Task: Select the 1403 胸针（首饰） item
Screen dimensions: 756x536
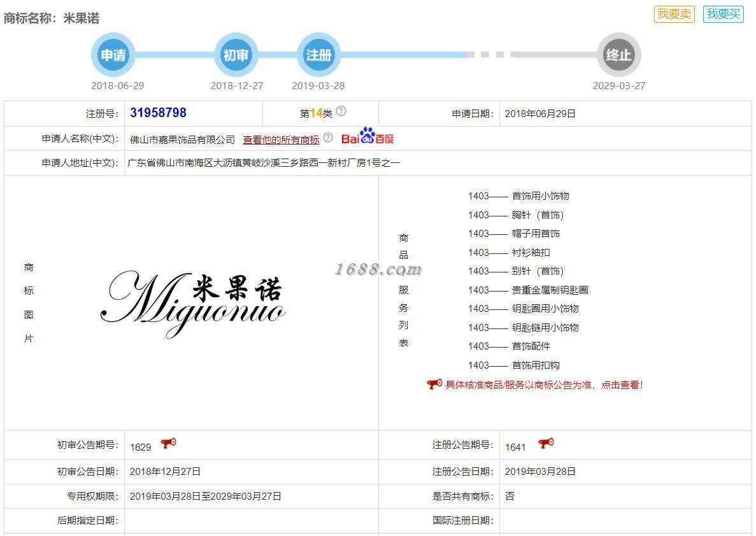Action: pyautogui.click(x=515, y=215)
